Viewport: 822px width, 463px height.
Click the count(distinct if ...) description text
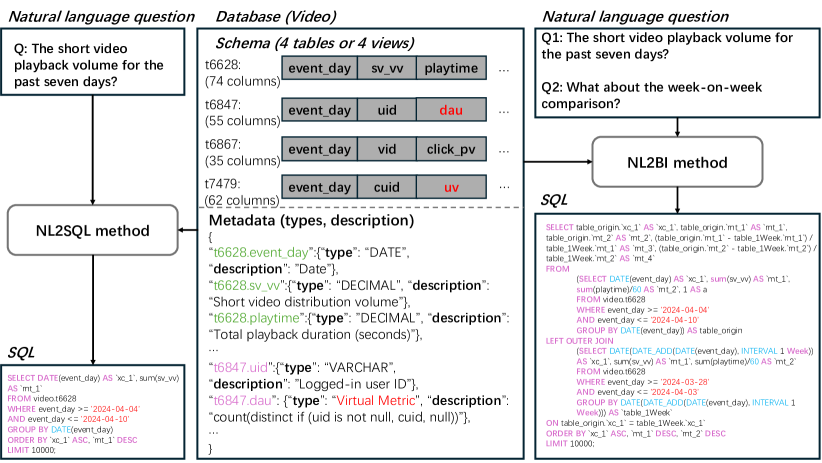tap(340, 416)
